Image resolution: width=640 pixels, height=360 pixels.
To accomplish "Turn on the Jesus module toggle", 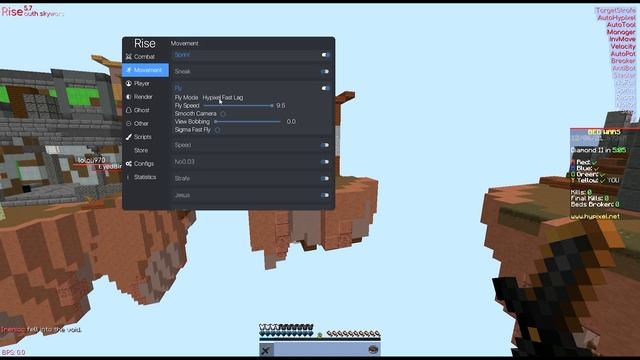I will pyautogui.click(x=325, y=195).
